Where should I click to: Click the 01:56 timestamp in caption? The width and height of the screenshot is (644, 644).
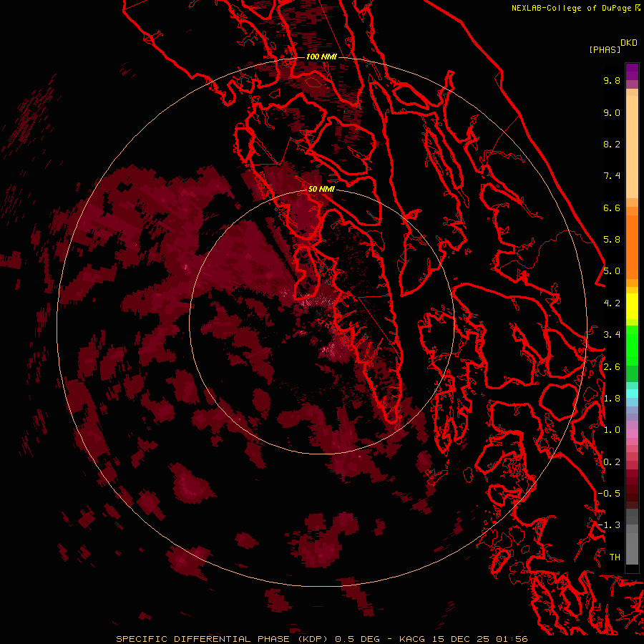[512, 639]
